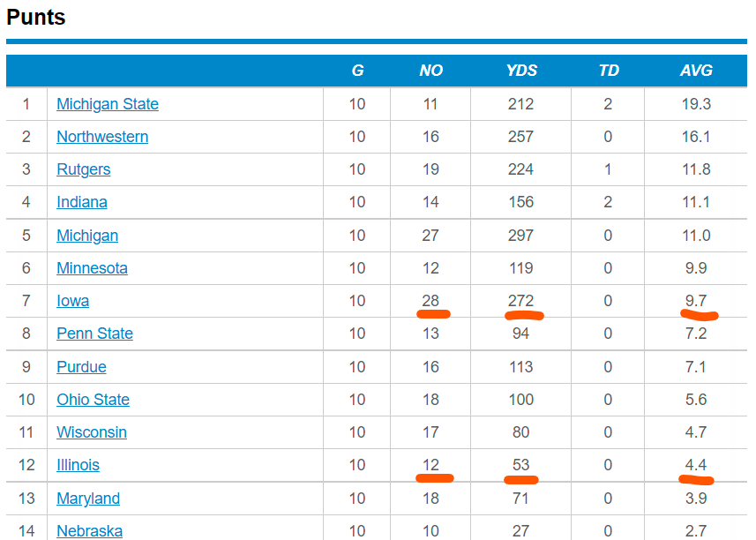Image resolution: width=756 pixels, height=540 pixels.
Task: Click the Northwestern team link
Action: [x=102, y=137]
